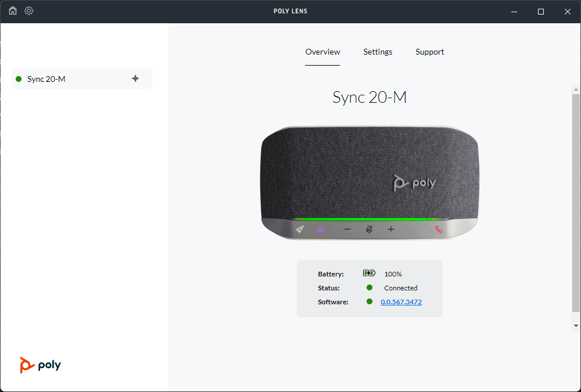The width and height of the screenshot is (581, 392).
Task: Mute using the crossed microphone icon
Action: [369, 229]
